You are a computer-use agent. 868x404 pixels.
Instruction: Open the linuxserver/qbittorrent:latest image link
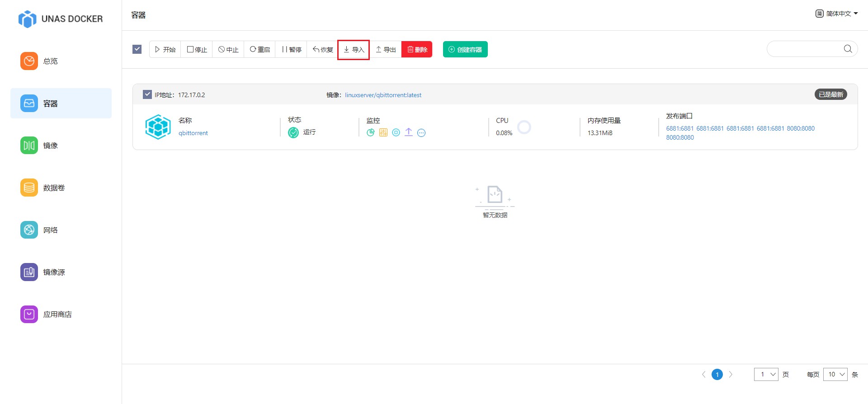(x=383, y=95)
